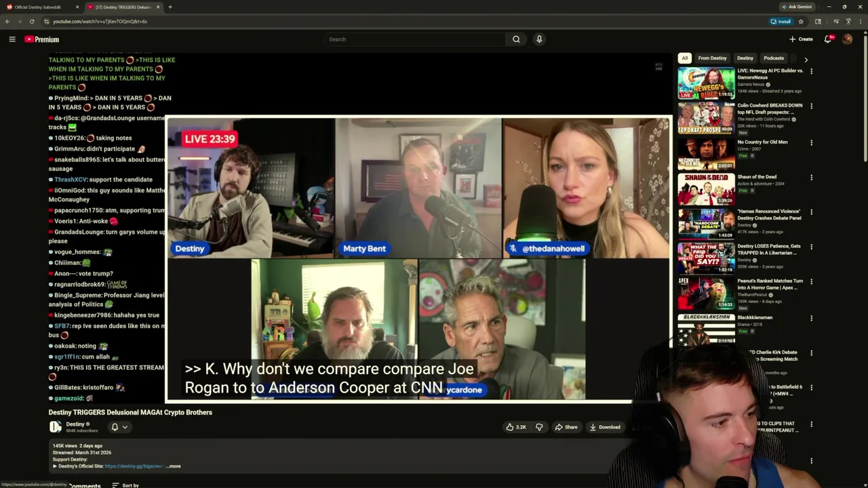Dislike the video with thumbs-down icon
868x488 pixels.
(539, 427)
